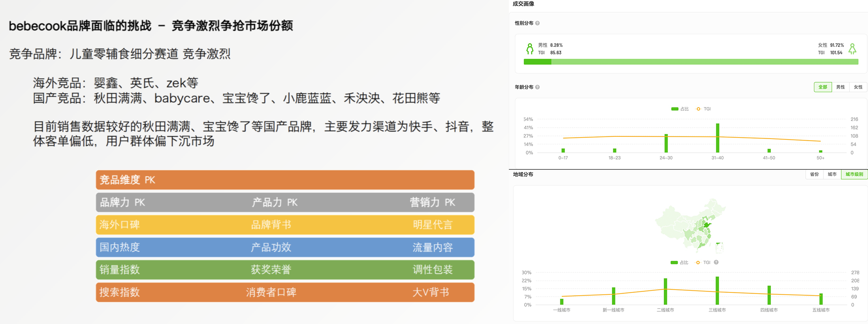Click the orange 竞品维度 PK bar
This screenshot has height=324, width=868.
(x=285, y=180)
